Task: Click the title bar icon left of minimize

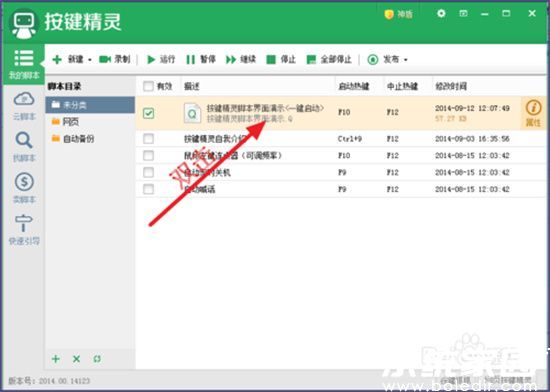Action: (463, 14)
